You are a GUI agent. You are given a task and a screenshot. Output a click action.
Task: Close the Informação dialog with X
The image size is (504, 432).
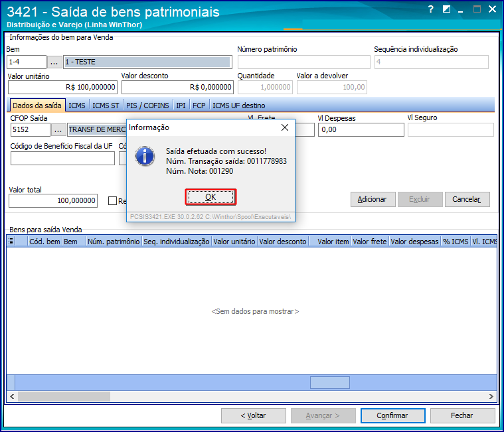284,127
